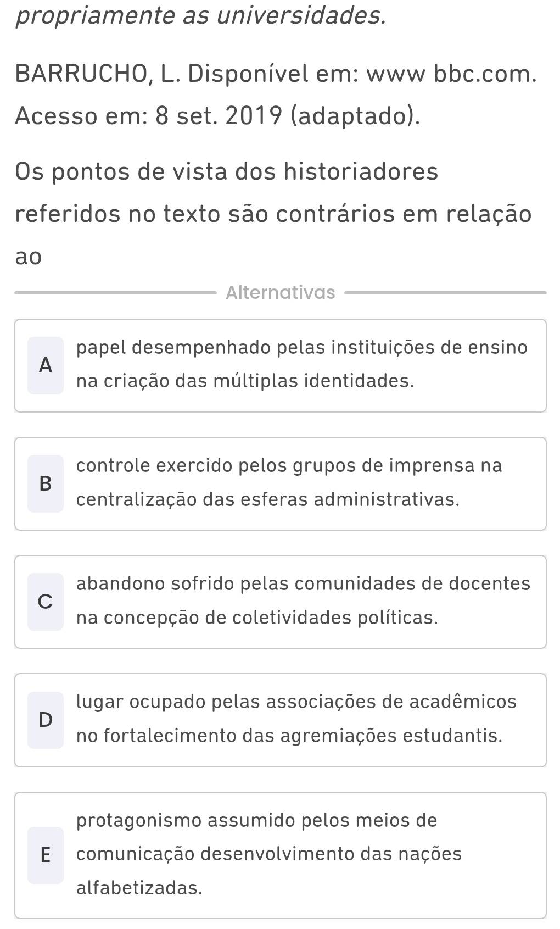Screen dimensions: 560x929
Task: Select the letter E answer badge
Action: tap(46, 855)
